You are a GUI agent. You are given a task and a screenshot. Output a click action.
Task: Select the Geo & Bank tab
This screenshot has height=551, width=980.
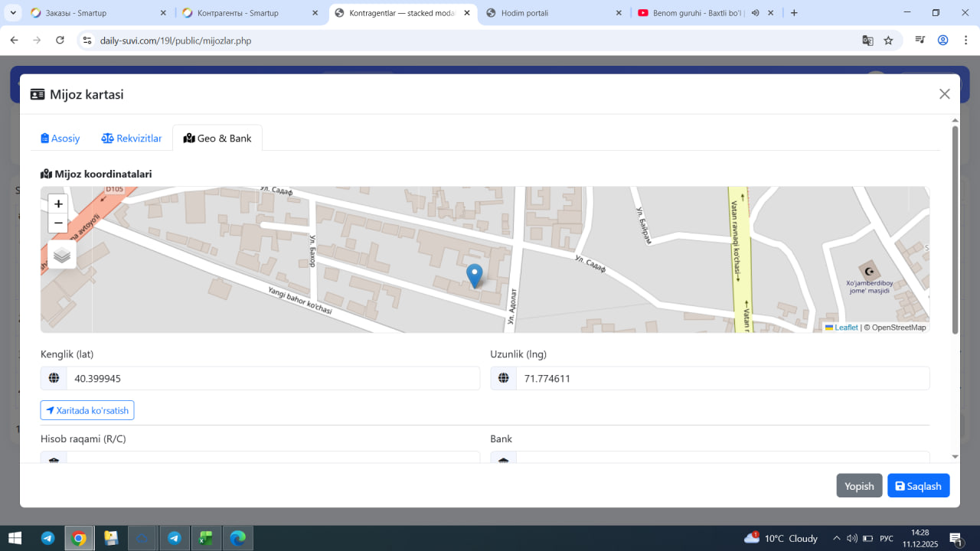click(217, 139)
